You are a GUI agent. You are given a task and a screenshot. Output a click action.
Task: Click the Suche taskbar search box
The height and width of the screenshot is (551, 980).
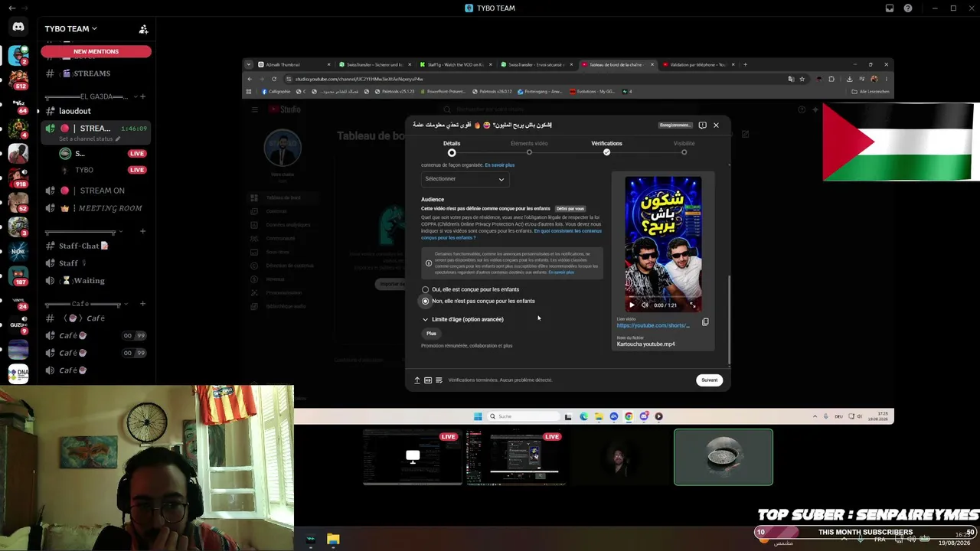pyautogui.click(x=524, y=416)
